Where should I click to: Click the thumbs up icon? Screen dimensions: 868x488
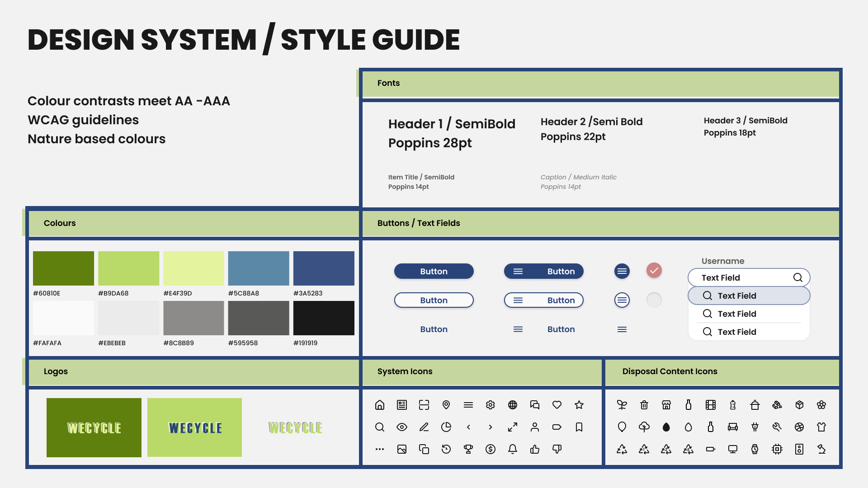tap(535, 449)
